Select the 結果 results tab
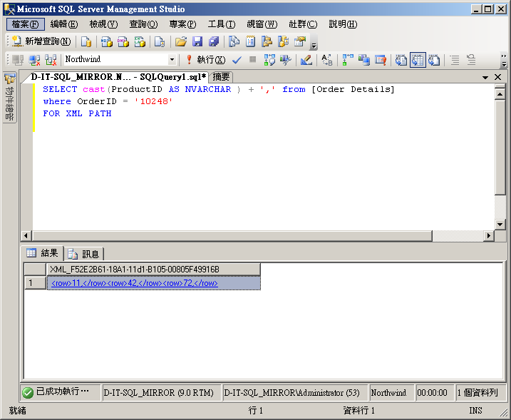Image resolution: width=511 pixels, height=420 pixels. click(x=42, y=252)
